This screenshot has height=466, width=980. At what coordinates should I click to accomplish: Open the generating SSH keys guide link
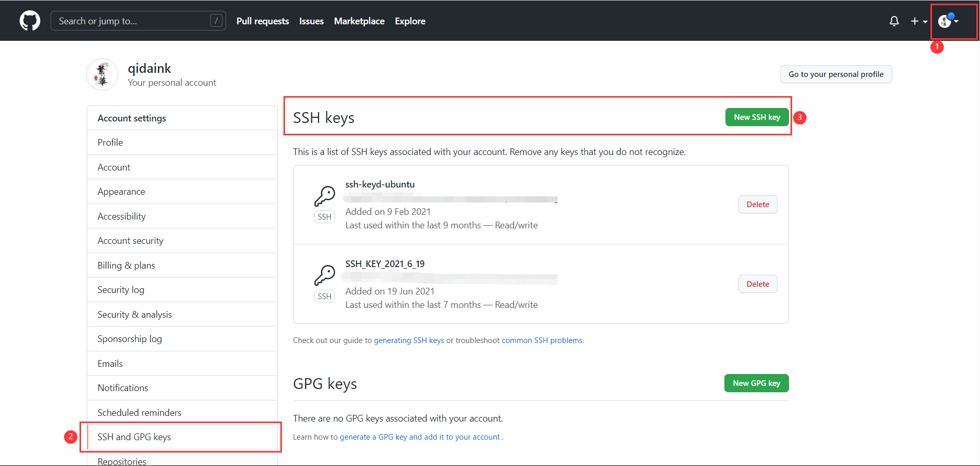[x=409, y=340]
